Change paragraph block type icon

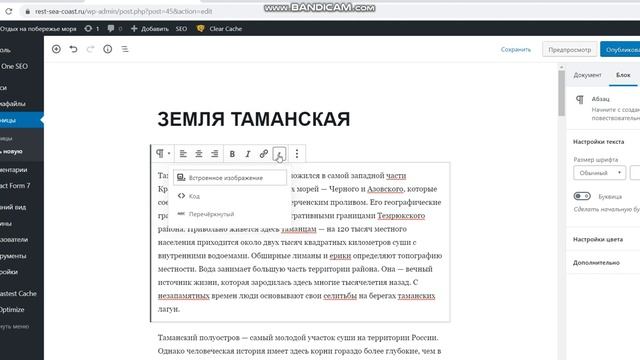(163, 153)
